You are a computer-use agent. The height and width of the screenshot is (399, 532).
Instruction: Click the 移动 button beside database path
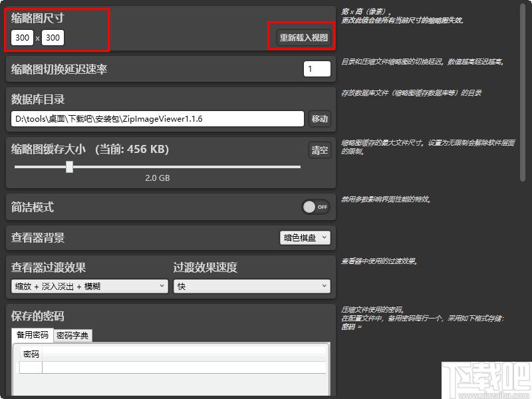pos(320,119)
